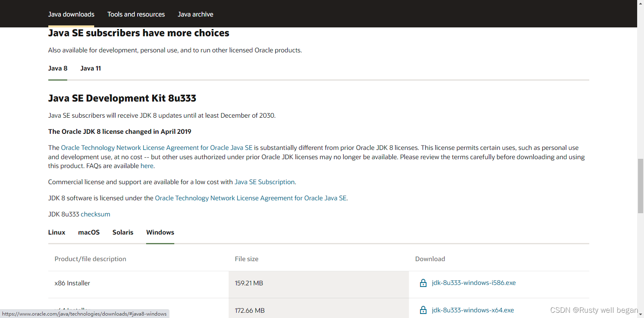Click scrollbar down arrow at bottom
The width and height of the screenshot is (644, 318).
tap(640, 314)
